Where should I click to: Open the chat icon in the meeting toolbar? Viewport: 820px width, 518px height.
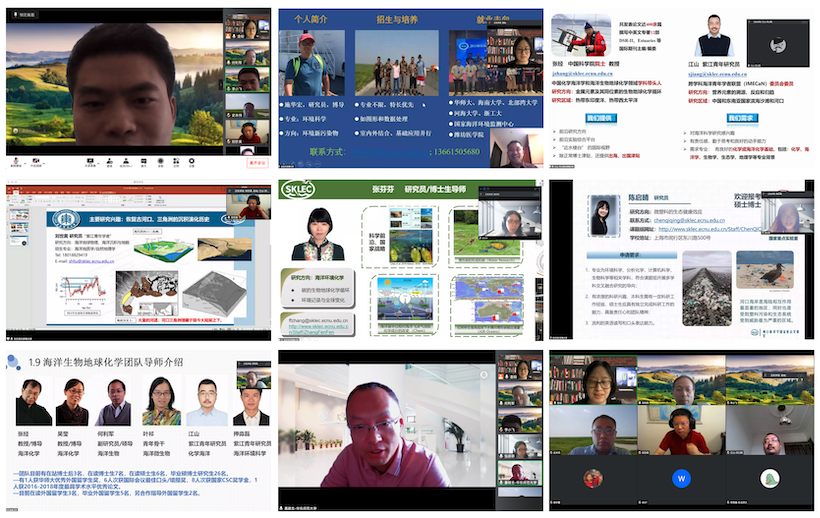[x=144, y=160]
